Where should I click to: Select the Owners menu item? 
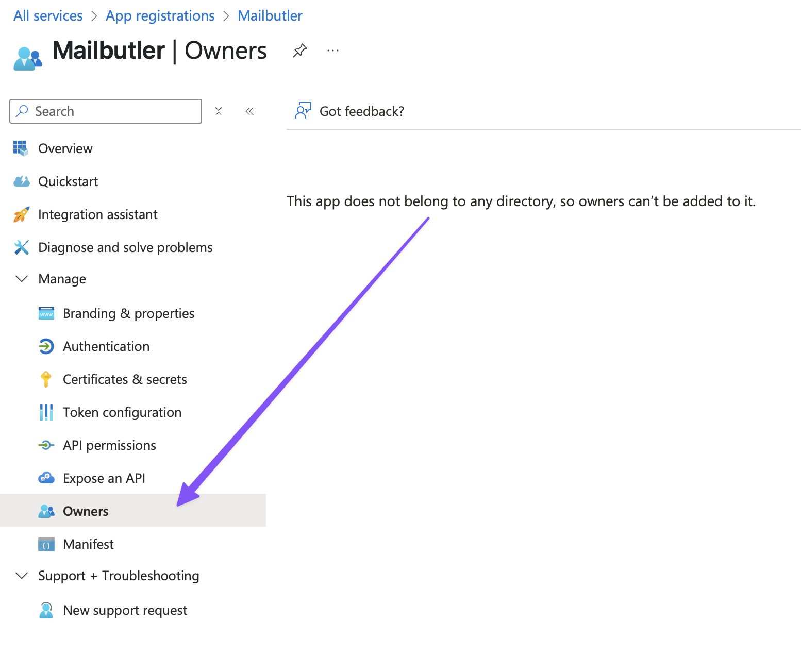pyautogui.click(x=133, y=510)
